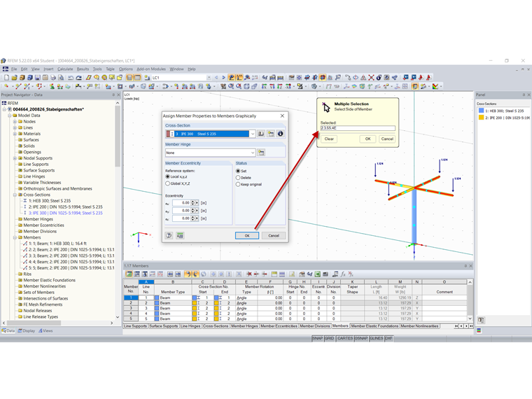Click the new node icon in second toolbar
Viewport: 532px width, 399px height.
click(x=6, y=87)
